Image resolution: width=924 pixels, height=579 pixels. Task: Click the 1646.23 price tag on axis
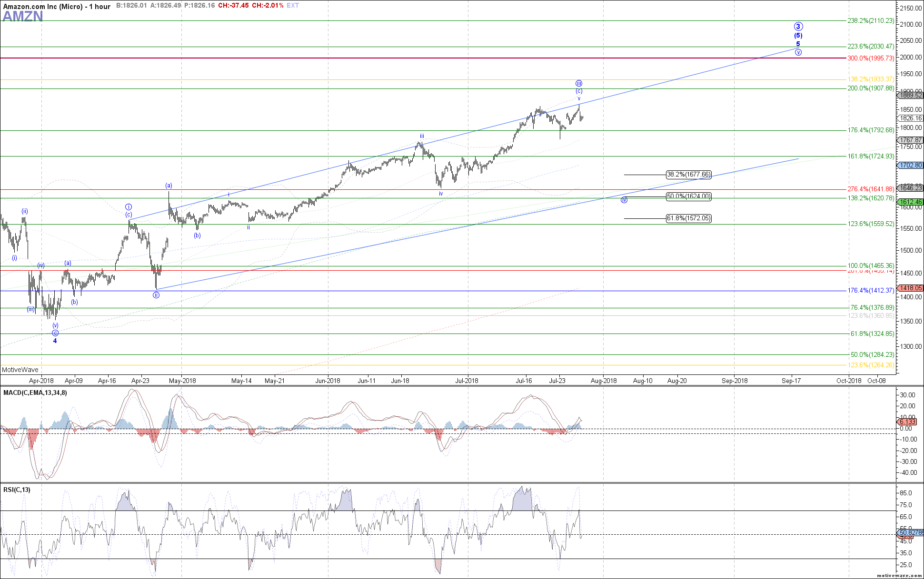tap(910, 188)
